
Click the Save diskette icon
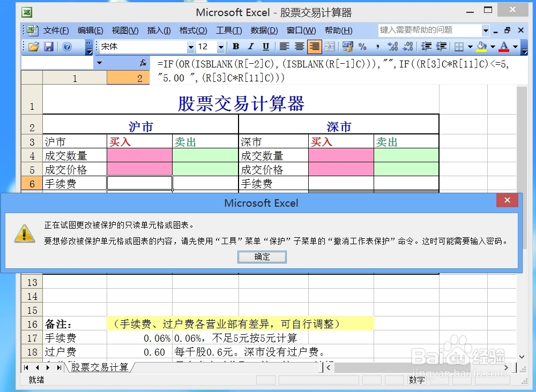[49, 47]
